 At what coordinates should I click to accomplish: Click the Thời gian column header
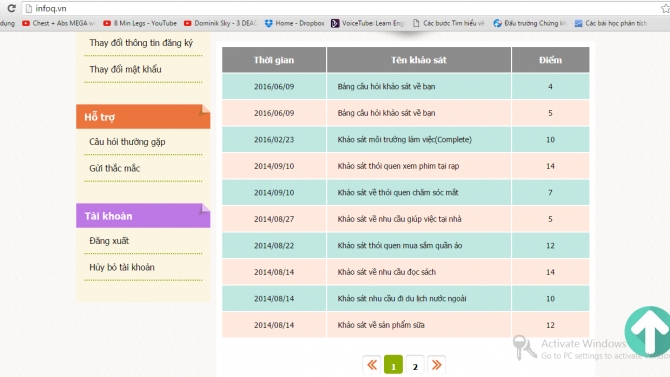tap(274, 60)
